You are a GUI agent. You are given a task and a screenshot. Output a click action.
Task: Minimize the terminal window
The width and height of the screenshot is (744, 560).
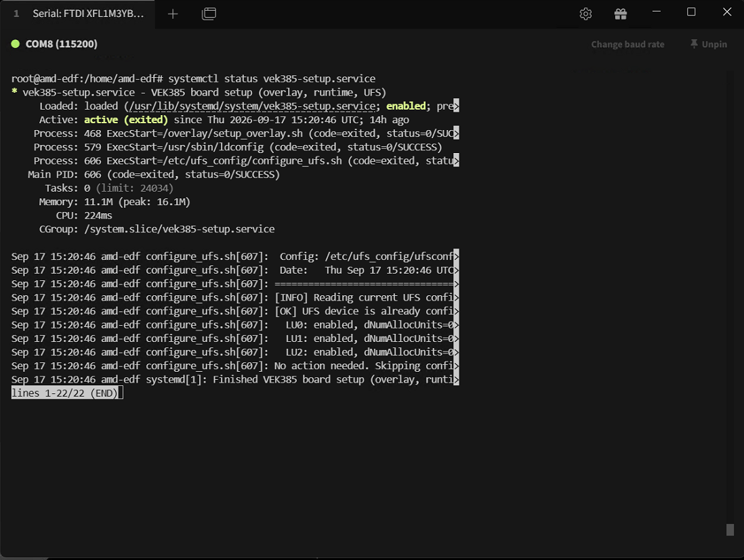(656, 12)
